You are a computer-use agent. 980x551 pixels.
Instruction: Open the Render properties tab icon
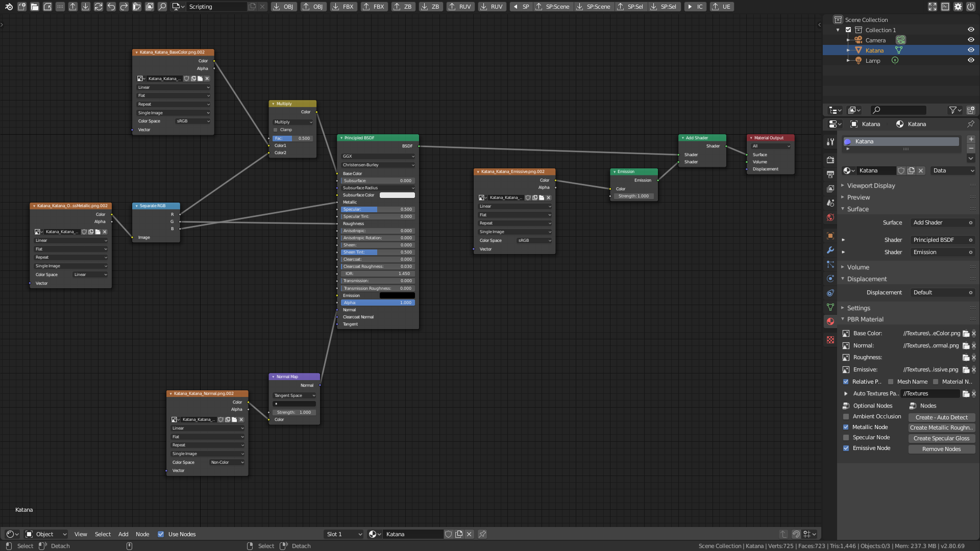point(830,160)
